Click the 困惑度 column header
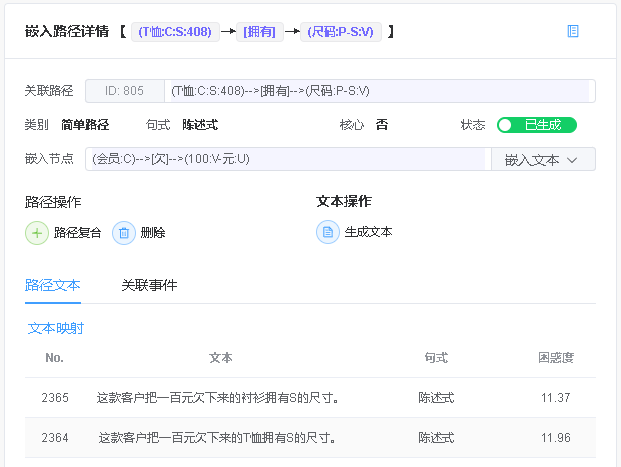Screen dimensions: 621x467 pyautogui.click(x=556, y=358)
